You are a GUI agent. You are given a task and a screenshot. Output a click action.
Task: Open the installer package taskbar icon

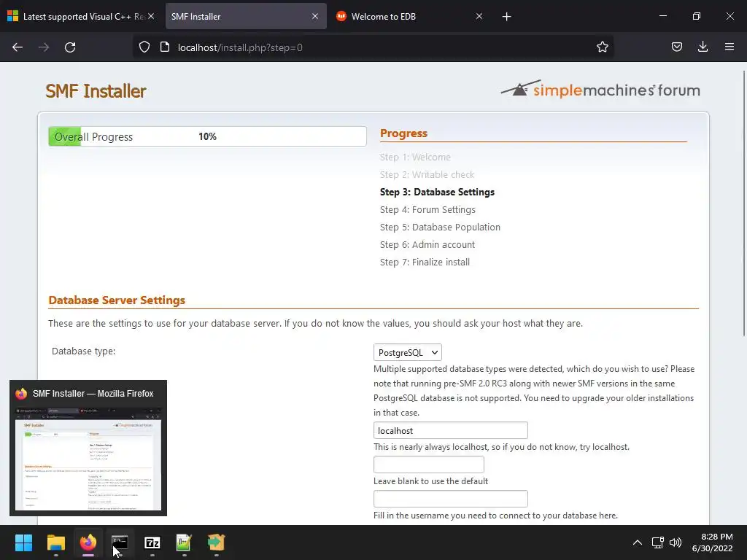216,542
